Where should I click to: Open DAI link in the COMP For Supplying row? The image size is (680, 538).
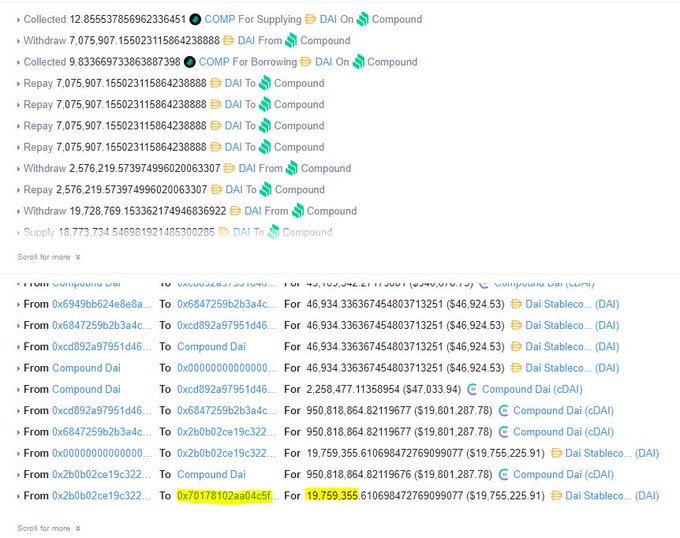tap(328, 20)
